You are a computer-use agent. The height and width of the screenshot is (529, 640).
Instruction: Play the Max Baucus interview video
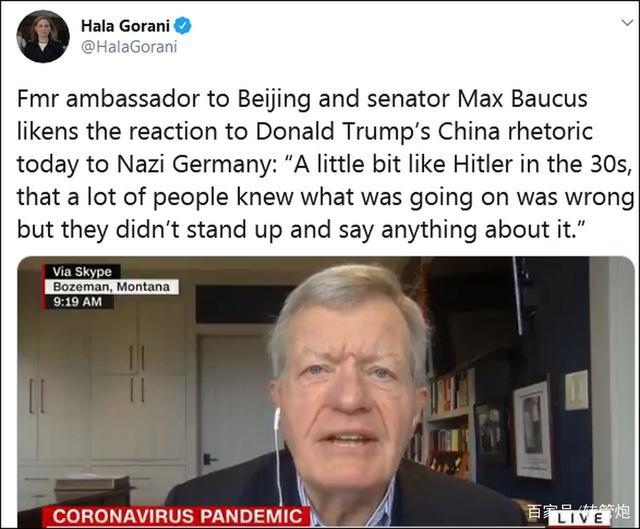point(326,391)
